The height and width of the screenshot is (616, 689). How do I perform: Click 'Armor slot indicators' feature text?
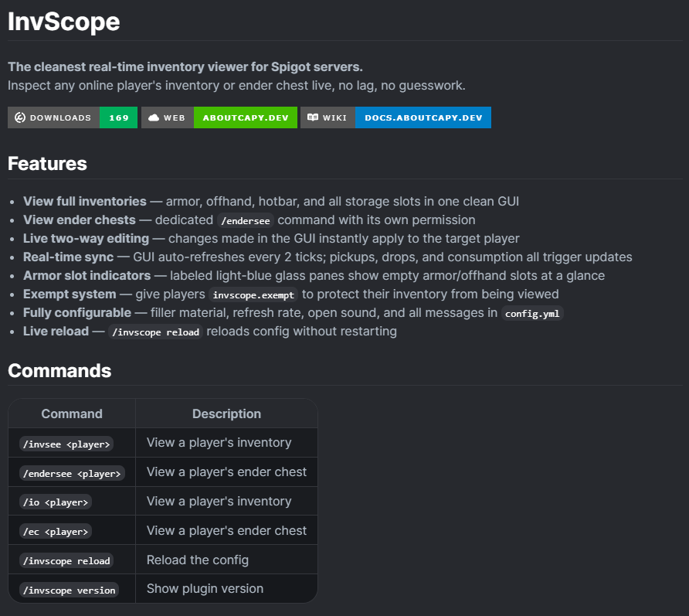(87, 276)
